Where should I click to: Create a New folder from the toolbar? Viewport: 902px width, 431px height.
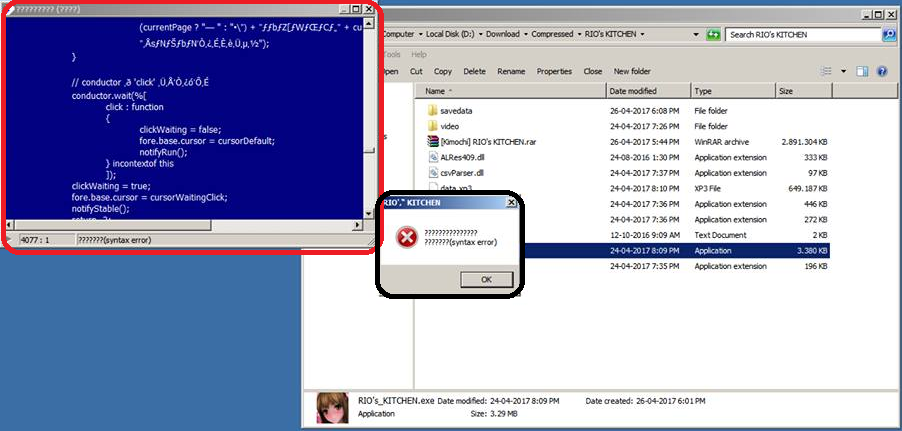(632, 71)
